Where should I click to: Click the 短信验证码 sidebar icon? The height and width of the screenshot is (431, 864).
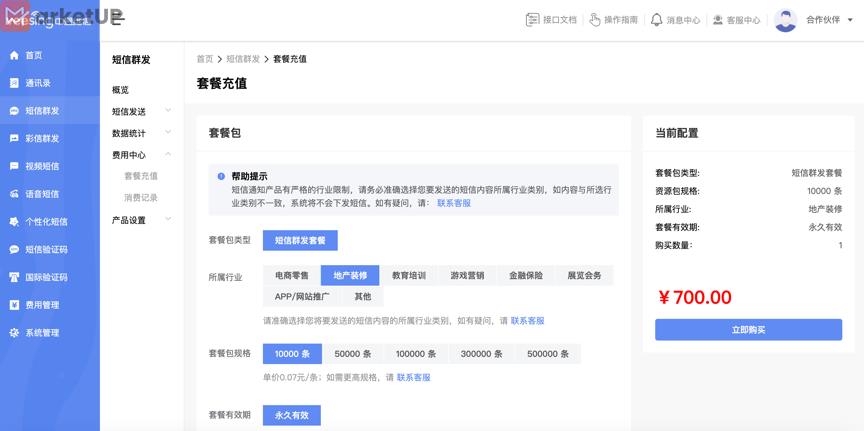14,250
